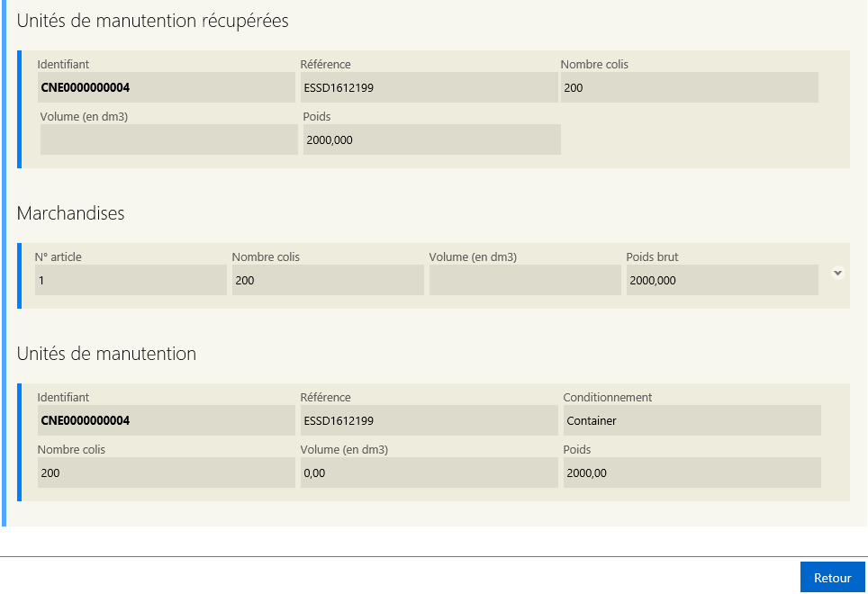Viewport: 868px width, 594px height.
Task: Select Nombre colis field in Marchandises
Action: click(x=328, y=280)
